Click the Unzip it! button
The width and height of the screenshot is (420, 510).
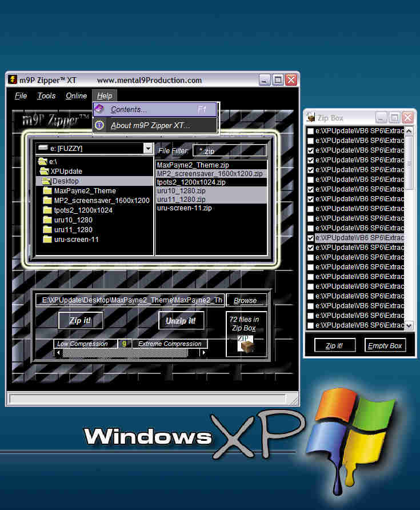click(181, 321)
